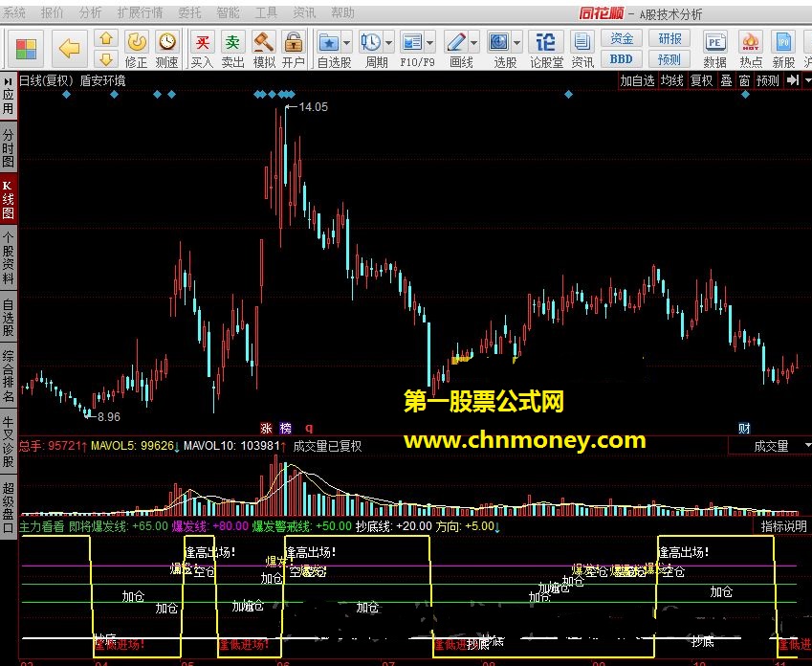Toggle 复权 adjustment in chart header
Viewport: 812px width, 666px height.
(702, 80)
